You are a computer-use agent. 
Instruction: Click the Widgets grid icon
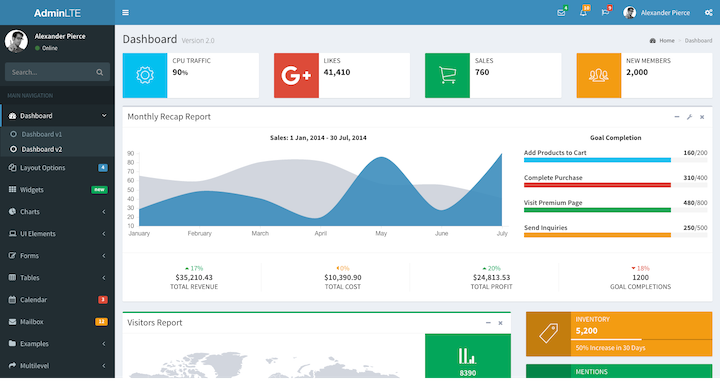click(12, 190)
